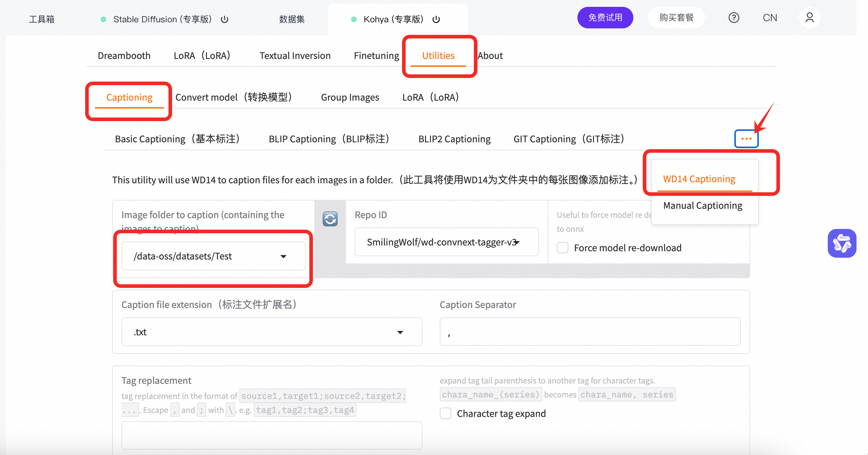The image size is (868, 455).
Task: Open the BLIP2 Captioning tab
Action: point(454,139)
